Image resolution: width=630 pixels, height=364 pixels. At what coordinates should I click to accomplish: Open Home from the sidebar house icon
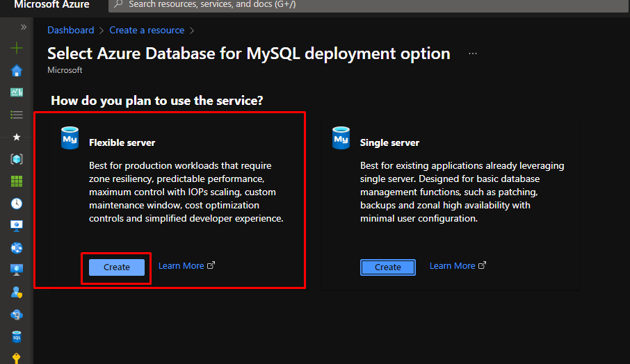click(17, 71)
